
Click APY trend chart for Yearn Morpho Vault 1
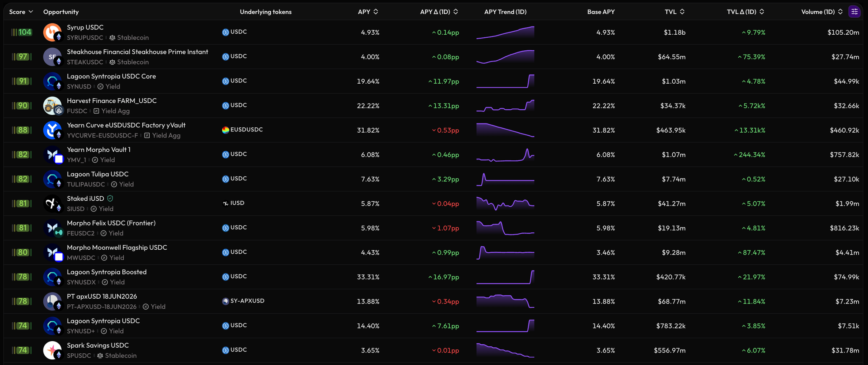click(x=505, y=155)
